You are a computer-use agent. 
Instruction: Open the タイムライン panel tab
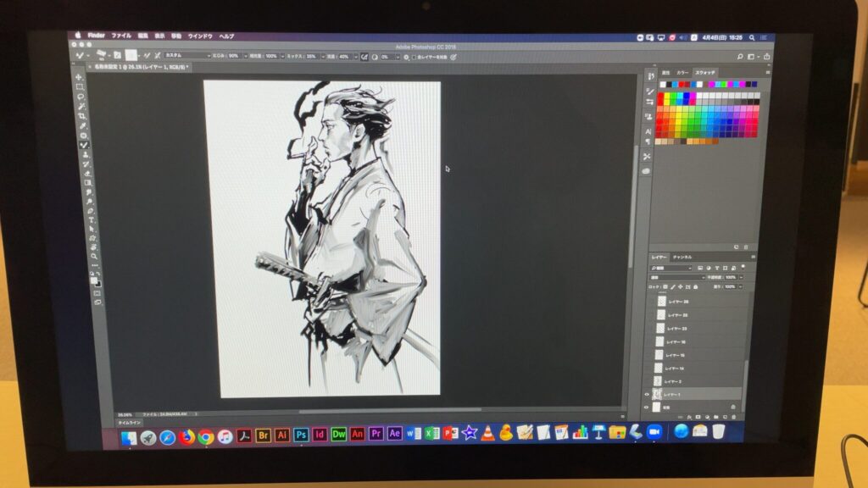click(x=129, y=423)
